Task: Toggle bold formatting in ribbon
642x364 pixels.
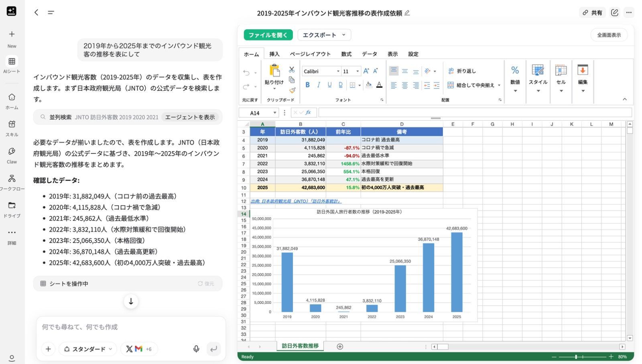Action: click(307, 85)
